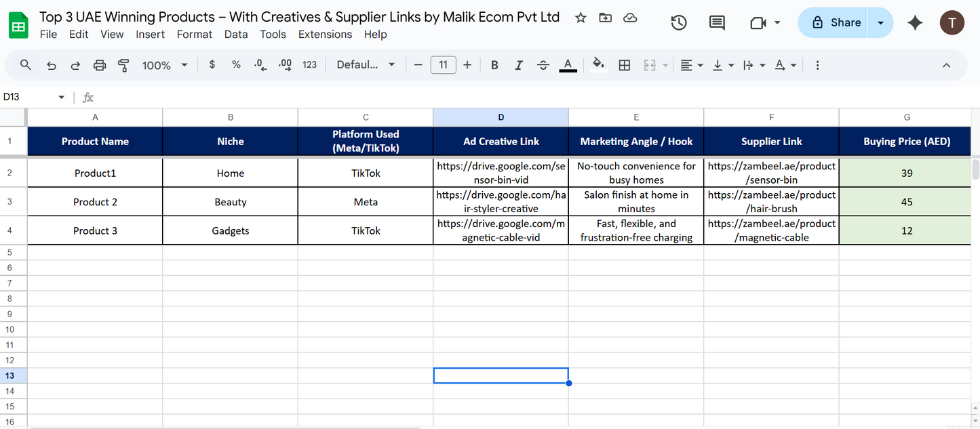
Task: Select the Buying Price cell 39
Action: tap(906, 173)
